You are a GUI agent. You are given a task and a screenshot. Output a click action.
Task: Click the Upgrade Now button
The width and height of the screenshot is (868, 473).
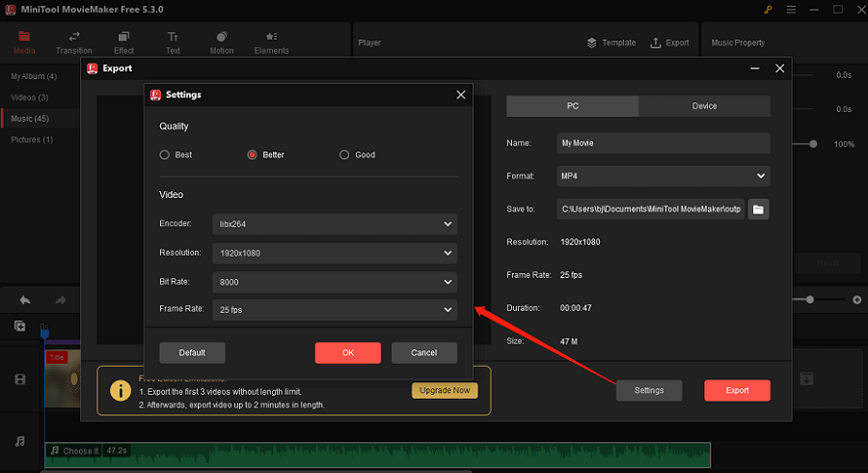click(445, 391)
